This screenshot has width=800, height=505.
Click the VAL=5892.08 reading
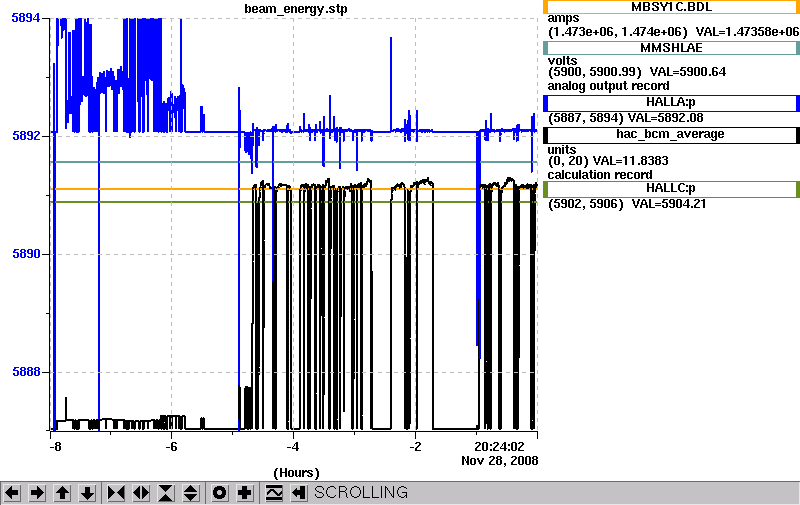(666, 118)
